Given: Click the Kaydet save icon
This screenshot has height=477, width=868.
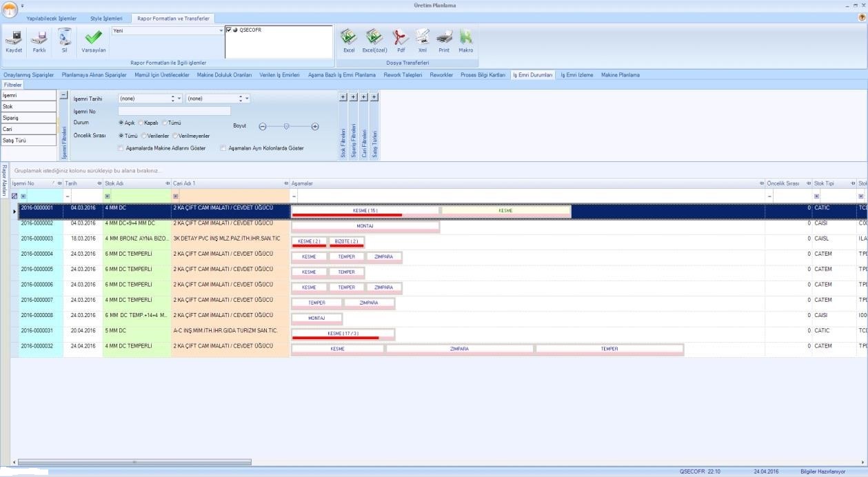Looking at the screenshot, I should (14, 38).
